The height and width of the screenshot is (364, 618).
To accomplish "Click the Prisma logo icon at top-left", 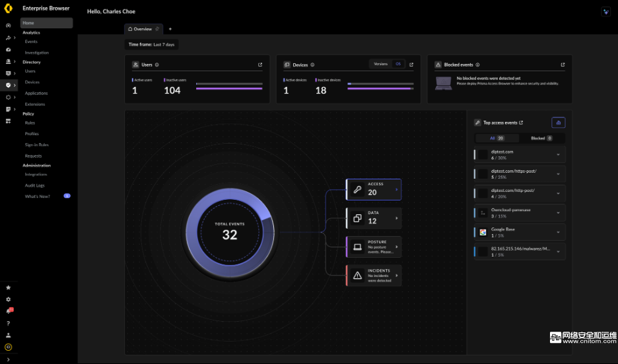I will [x=9, y=9].
